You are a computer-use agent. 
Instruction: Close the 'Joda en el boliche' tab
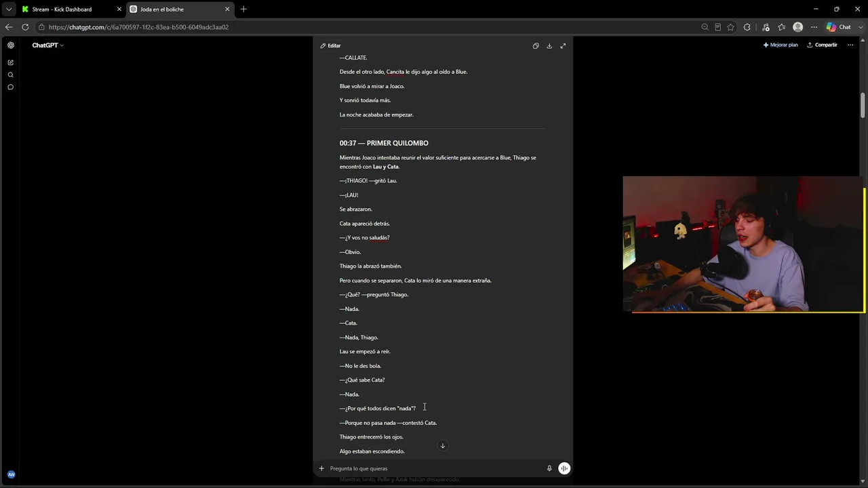[227, 9]
